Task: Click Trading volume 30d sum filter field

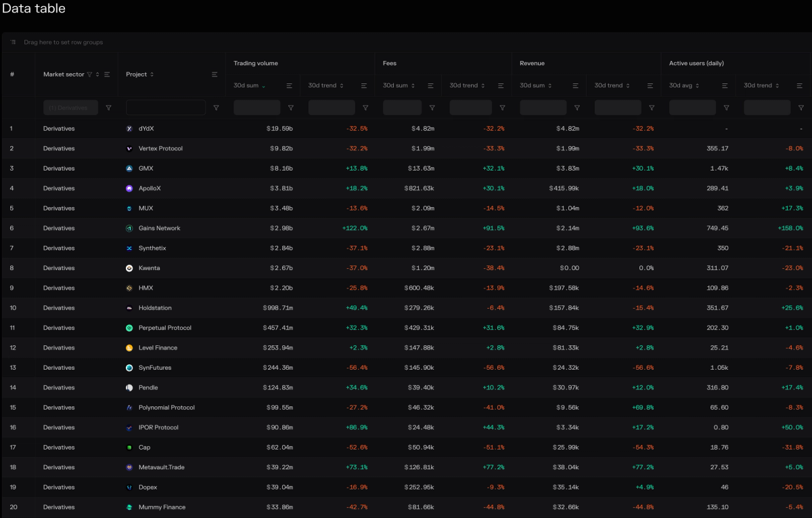Action: [257, 108]
